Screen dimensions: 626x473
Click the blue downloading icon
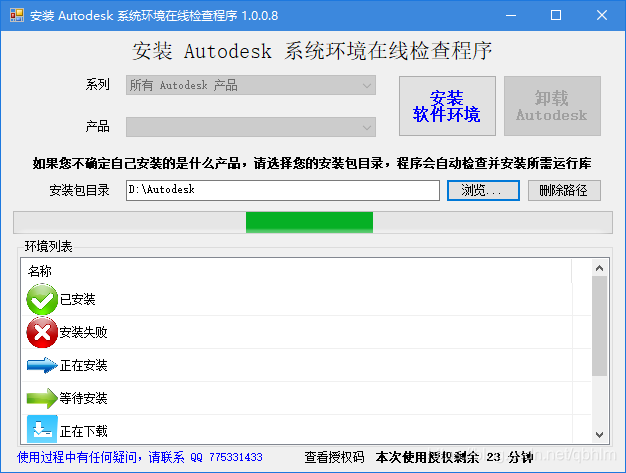tap(42, 429)
